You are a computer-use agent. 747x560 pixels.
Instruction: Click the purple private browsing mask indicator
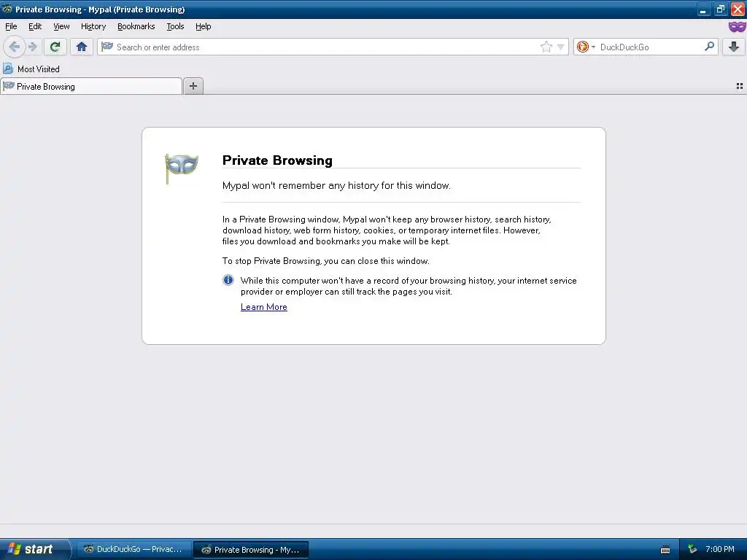(x=737, y=27)
